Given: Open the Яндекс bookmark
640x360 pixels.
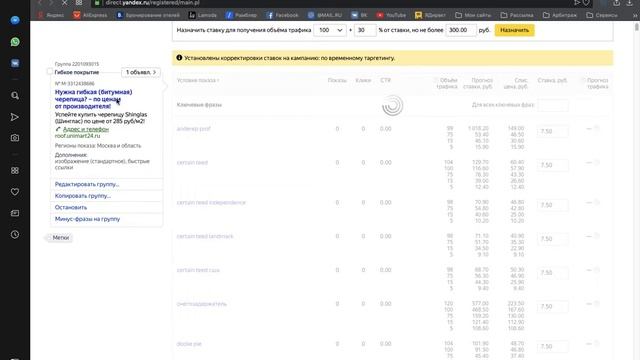Looking at the screenshot, I should (51, 15).
